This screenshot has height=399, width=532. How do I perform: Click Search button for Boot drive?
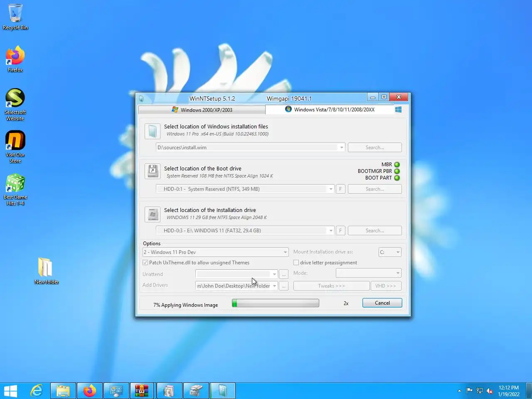374,189
